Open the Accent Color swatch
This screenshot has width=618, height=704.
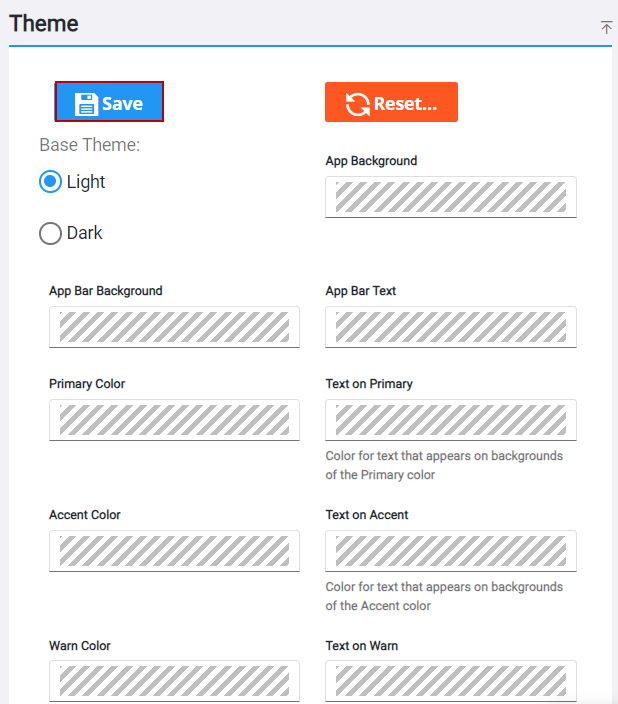coord(174,551)
